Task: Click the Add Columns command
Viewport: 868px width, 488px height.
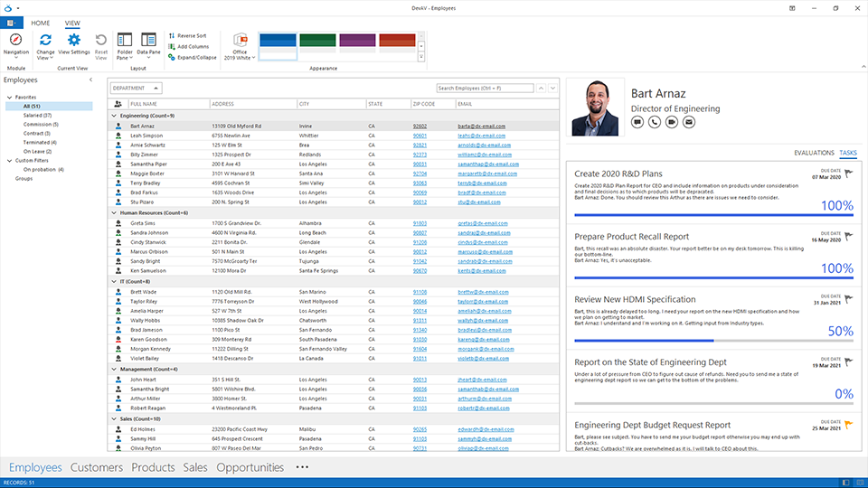Action: 192,46
